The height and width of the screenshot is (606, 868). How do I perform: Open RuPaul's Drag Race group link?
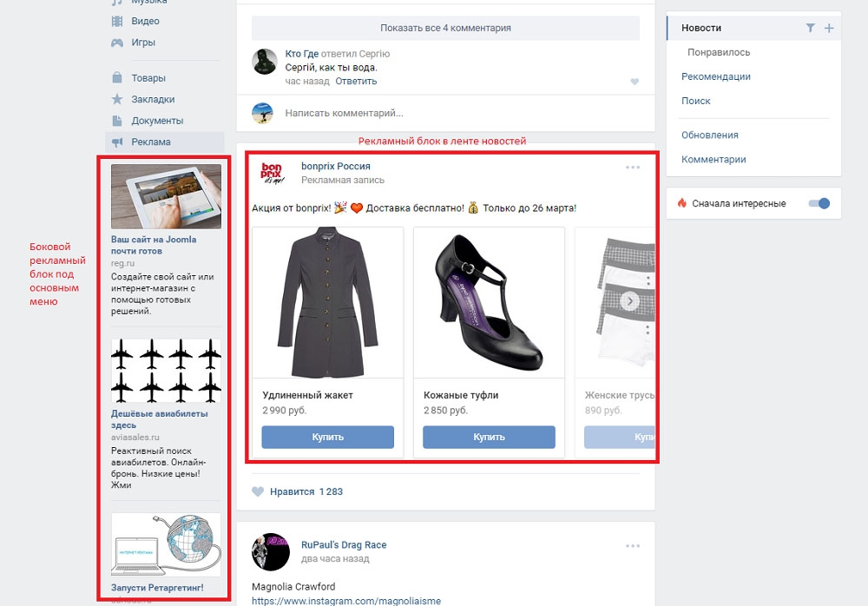click(344, 545)
